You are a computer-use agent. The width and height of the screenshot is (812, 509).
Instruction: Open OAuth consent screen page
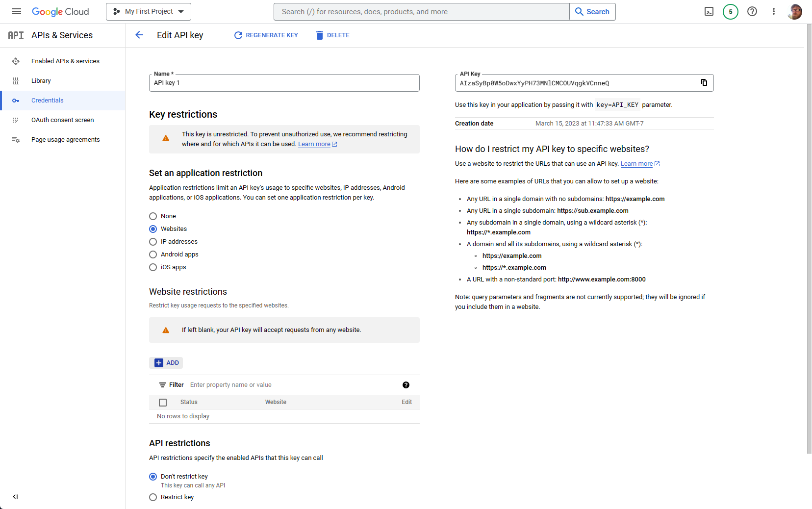pyautogui.click(x=63, y=120)
